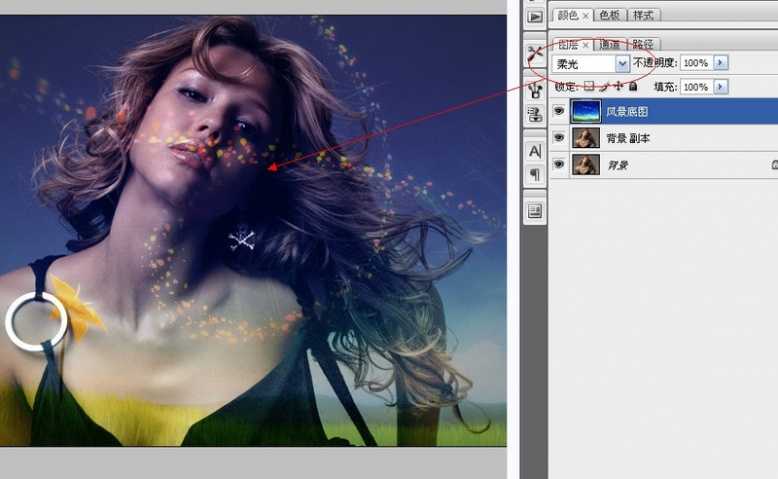This screenshot has height=479, width=778.
Task: Switch to the 通道 tab
Action: [x=609, y=45]
